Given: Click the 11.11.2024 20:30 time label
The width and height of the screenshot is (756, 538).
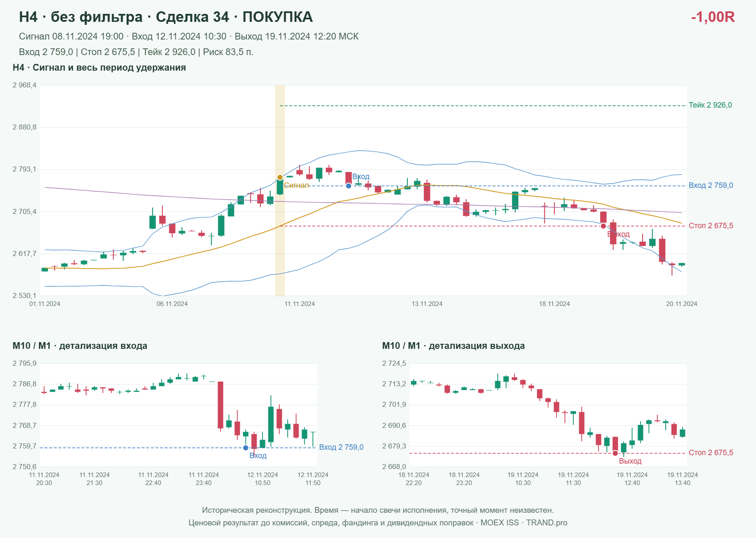Looking at the screenshot, I should coord(44,479).
